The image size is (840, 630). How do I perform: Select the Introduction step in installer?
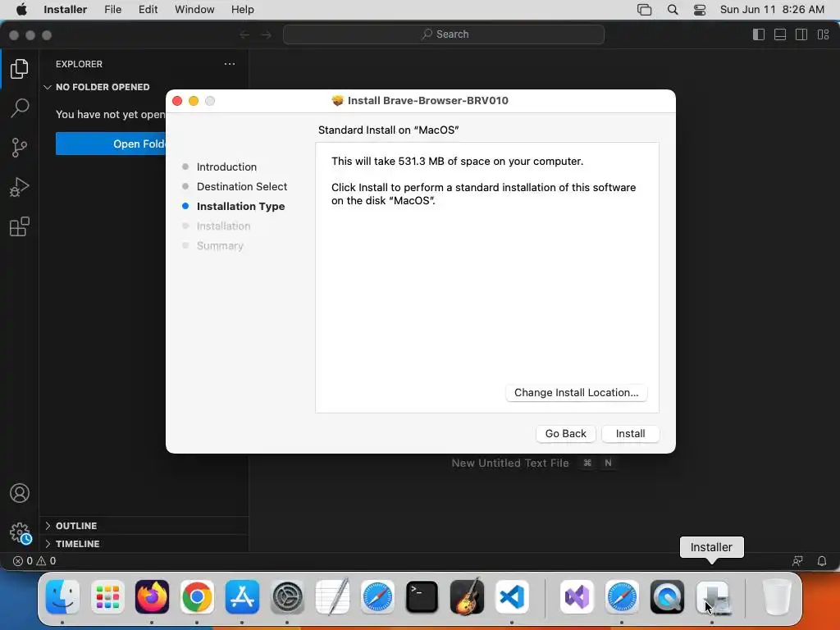pos(226,167)
